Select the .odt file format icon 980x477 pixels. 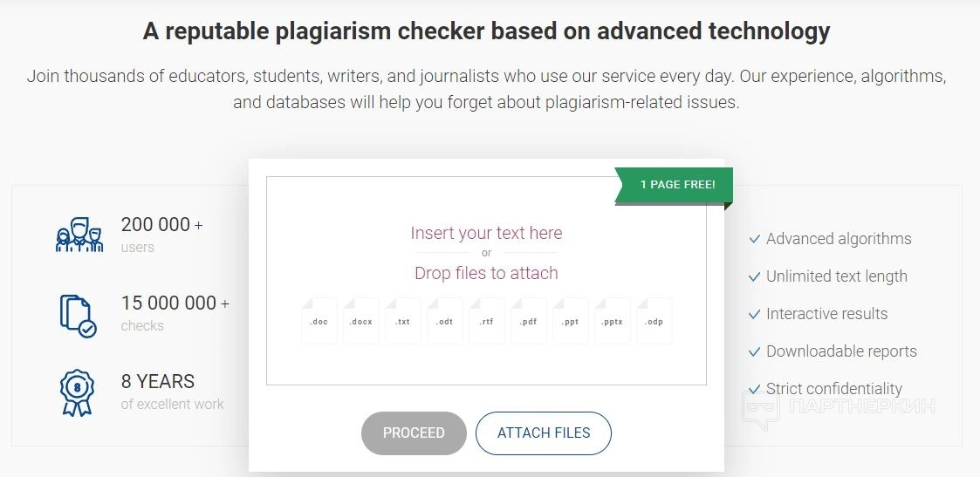click(445, 322)
